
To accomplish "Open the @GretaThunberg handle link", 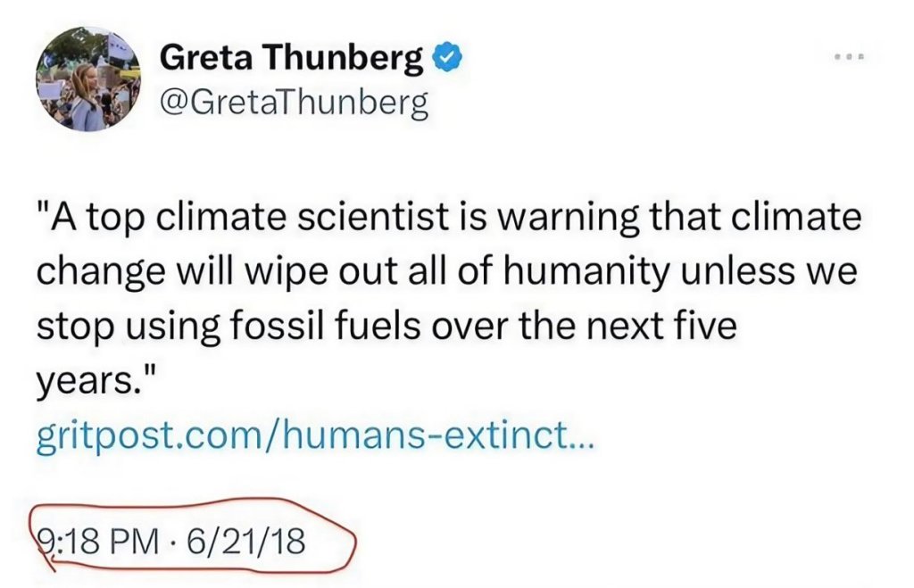I will (294, 104).
